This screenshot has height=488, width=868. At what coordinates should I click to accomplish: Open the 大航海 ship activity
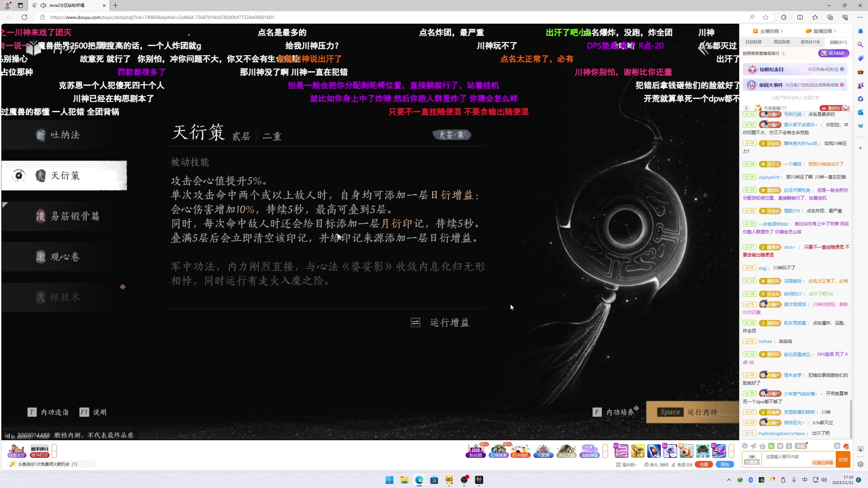coord(543,451)
